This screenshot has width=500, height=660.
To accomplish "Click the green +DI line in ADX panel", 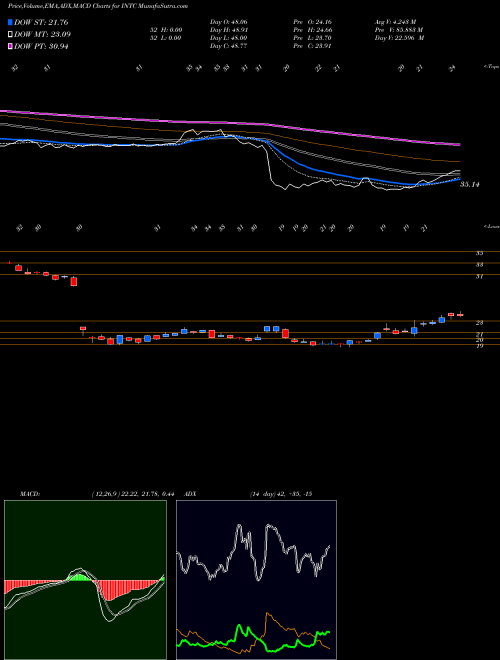I will click(x=253, y=640).
